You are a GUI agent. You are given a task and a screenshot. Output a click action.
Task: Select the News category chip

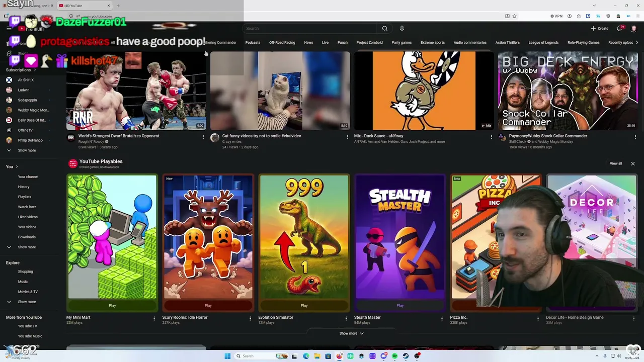tap(308, 43)
